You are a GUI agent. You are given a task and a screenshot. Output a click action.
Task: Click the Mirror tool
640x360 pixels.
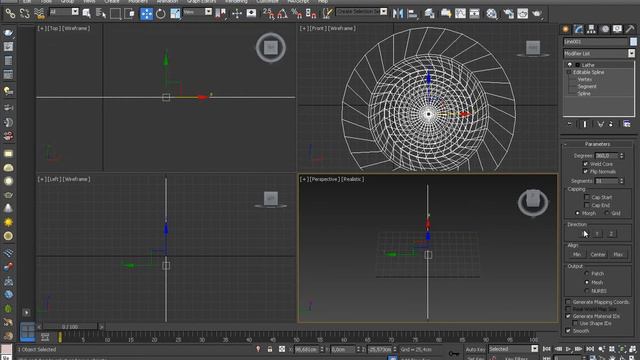[398, 13]
